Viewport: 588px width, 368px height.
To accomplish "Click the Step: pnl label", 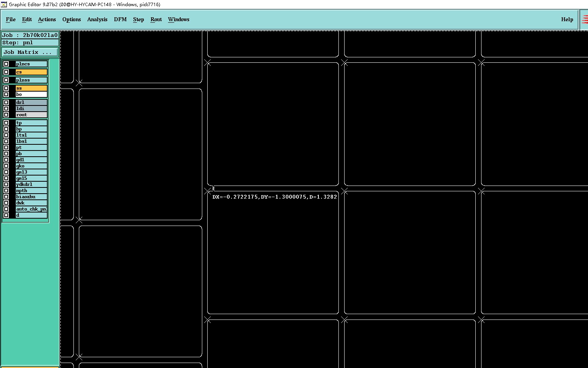I will (x=30, y=42).
